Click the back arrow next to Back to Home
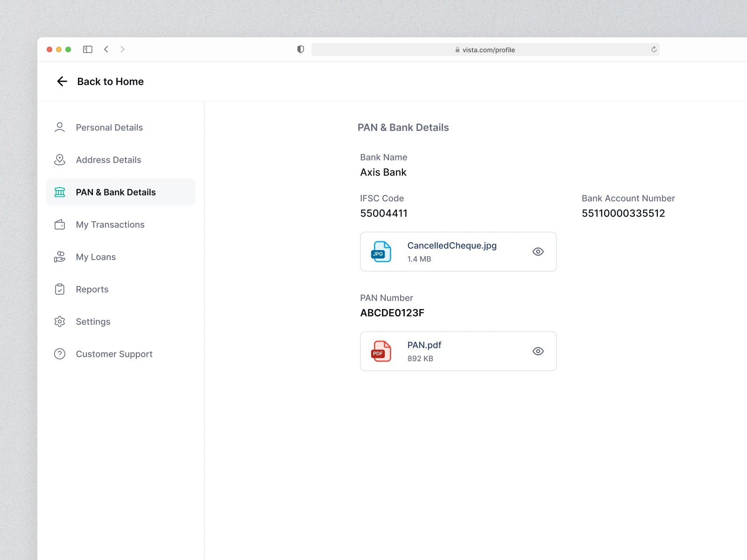 (x=62, y=82)
